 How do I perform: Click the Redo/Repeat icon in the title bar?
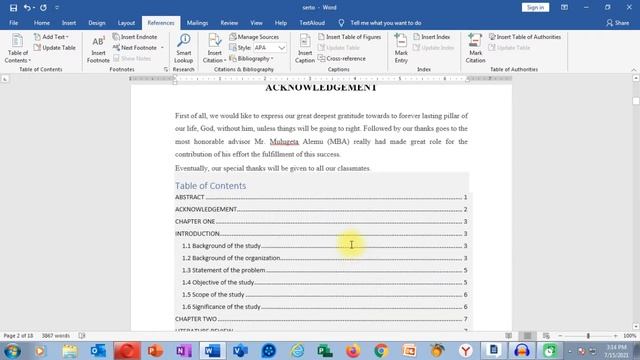coord(43,8)
